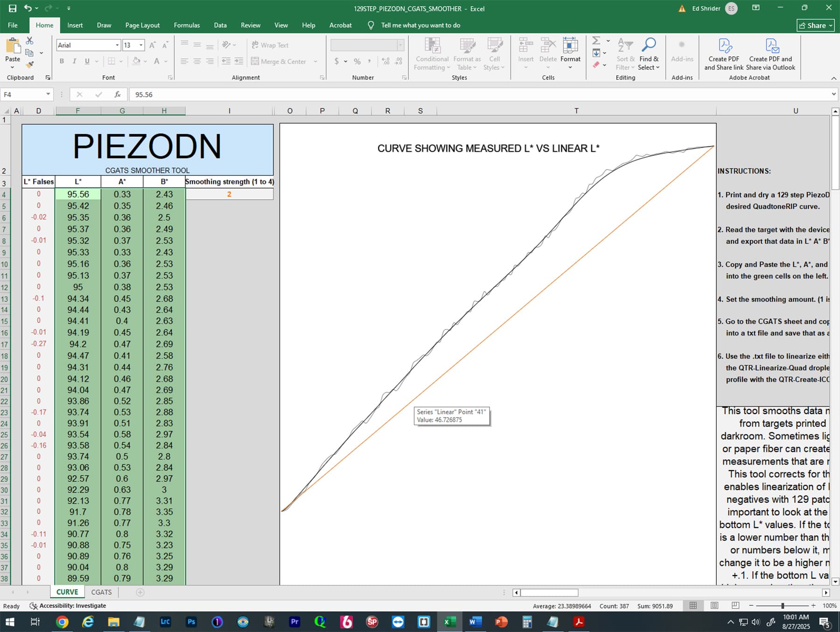Image resolution: width=840 pixels, height=632 pixels.
Task: Save the workbook via the floppy disk icon
Action: pyautogui.click(x=13, y=8)
